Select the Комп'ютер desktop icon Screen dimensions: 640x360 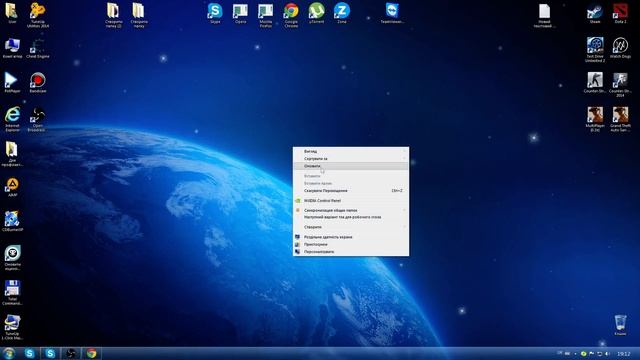(x=12, y=48)
